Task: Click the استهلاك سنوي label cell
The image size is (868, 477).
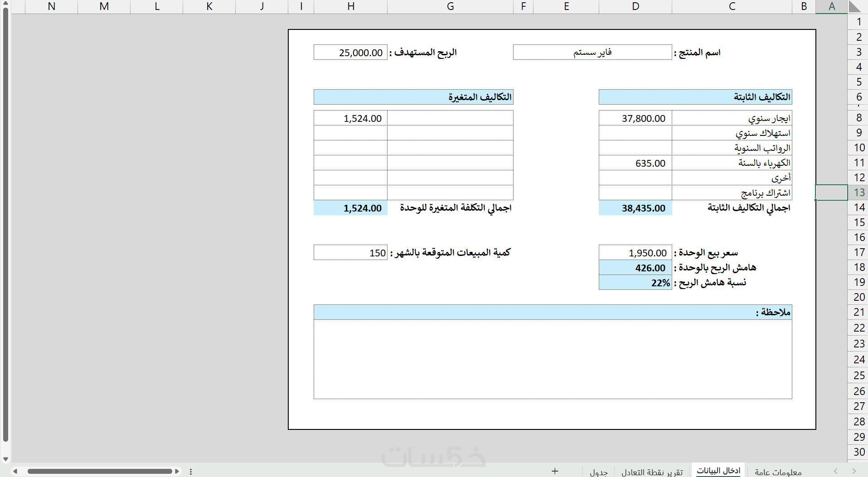Action: (x=732, y=133)
